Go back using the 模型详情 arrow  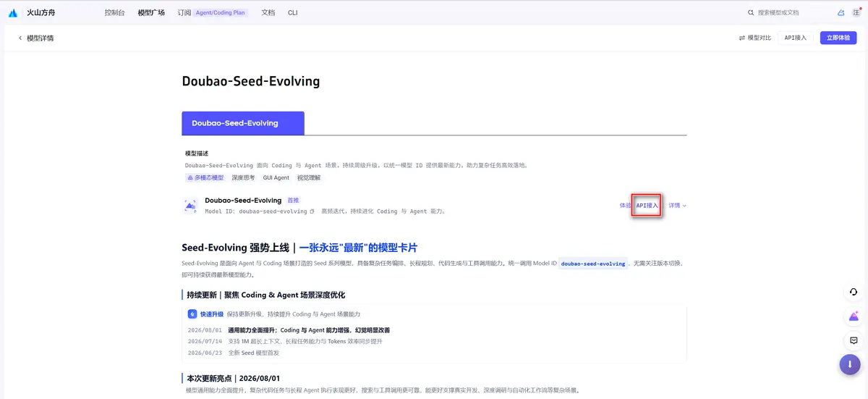tap(20, 38)
